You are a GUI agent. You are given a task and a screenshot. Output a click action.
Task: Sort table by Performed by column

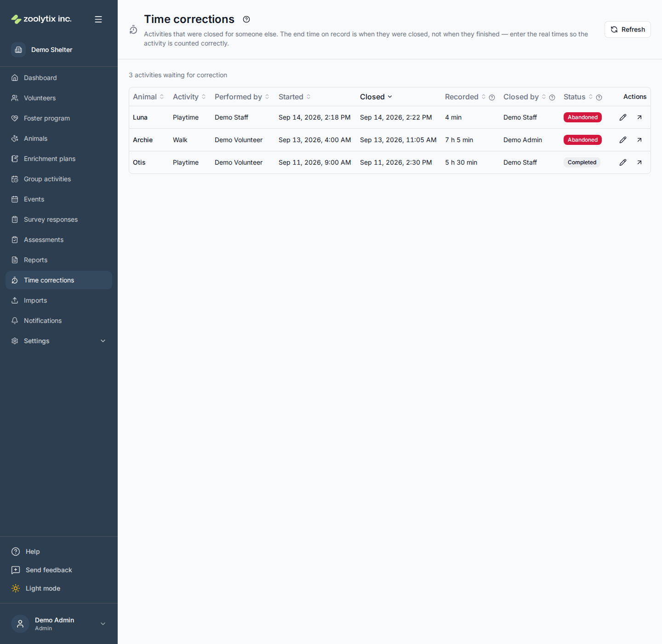242,97
